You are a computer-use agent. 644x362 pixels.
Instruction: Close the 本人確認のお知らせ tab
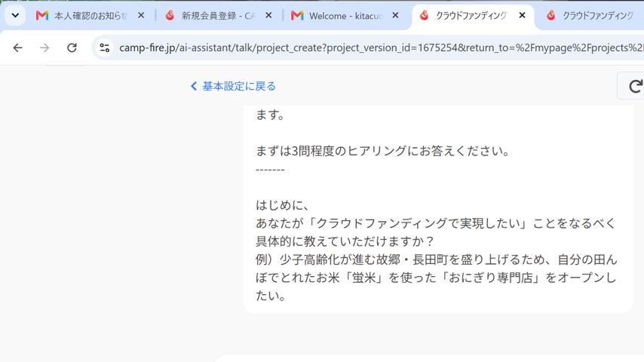tap(141, 16)
